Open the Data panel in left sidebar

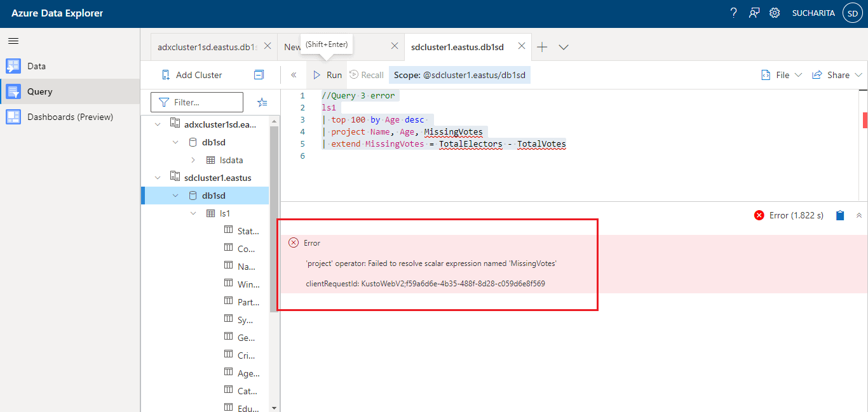[38, 65]
